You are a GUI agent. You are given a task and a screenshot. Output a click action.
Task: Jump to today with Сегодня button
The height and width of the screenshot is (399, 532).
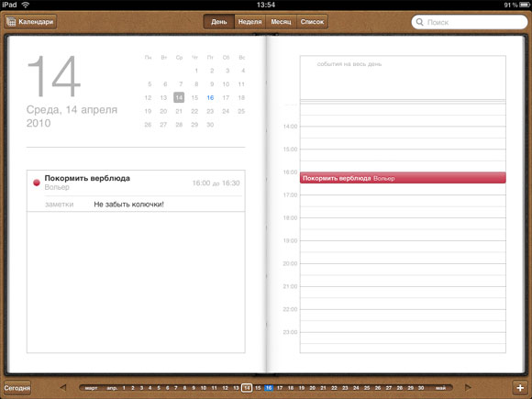click(x=17, y=388)
